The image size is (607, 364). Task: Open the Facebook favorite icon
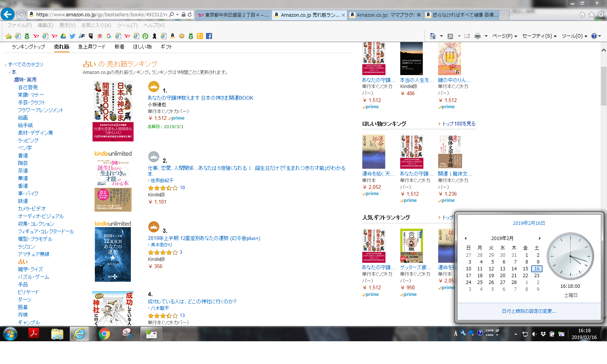pyautogui.click(x=209, y=36)
